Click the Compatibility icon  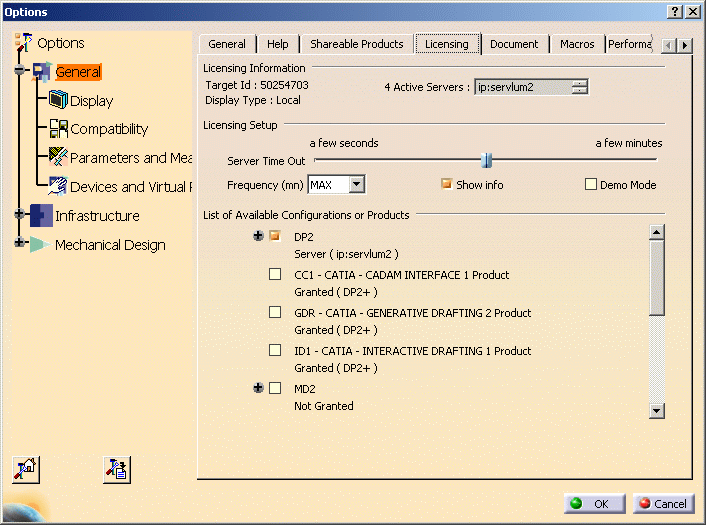59,128
